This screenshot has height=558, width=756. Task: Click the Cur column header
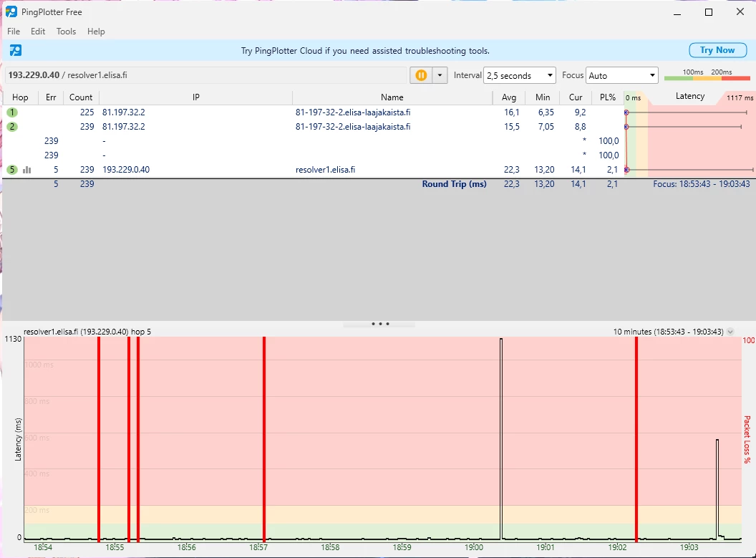click(576, 97)
